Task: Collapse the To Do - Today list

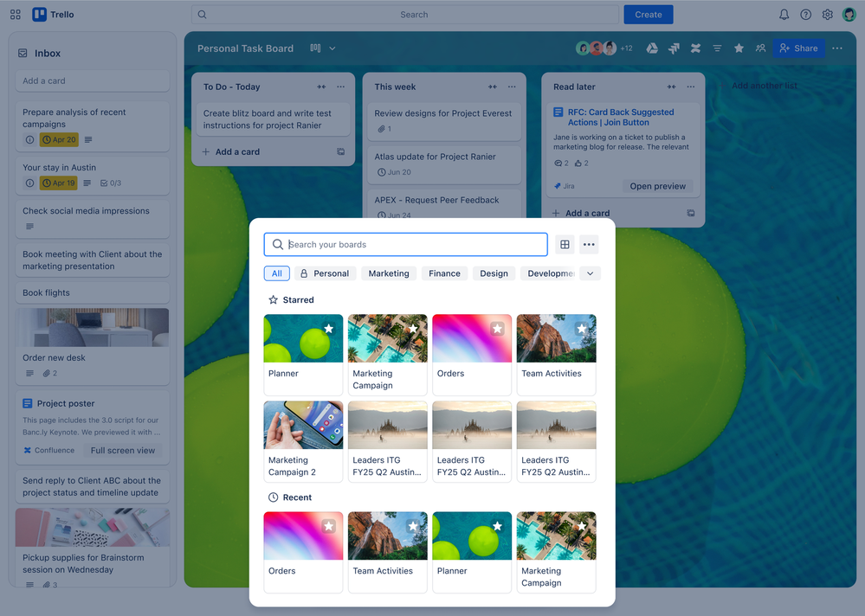Action: click(x=321, y=87)
